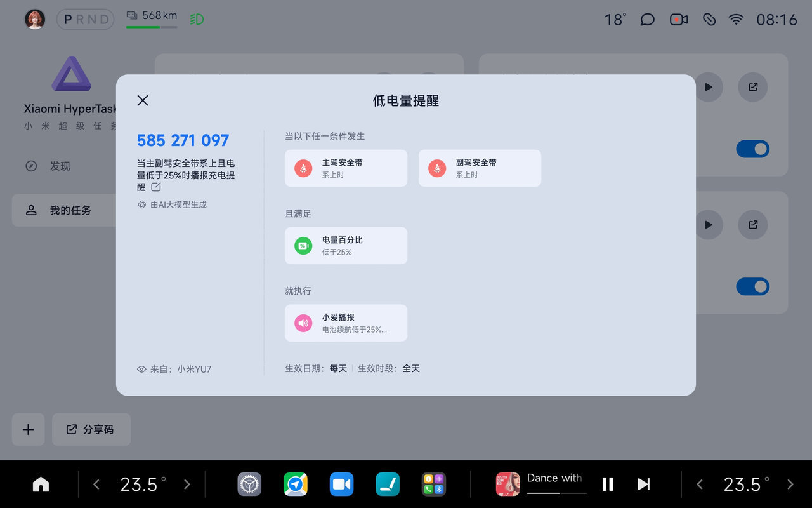Open the video camera app in dock
Screen dimensions: 812x508
[342, 485]
